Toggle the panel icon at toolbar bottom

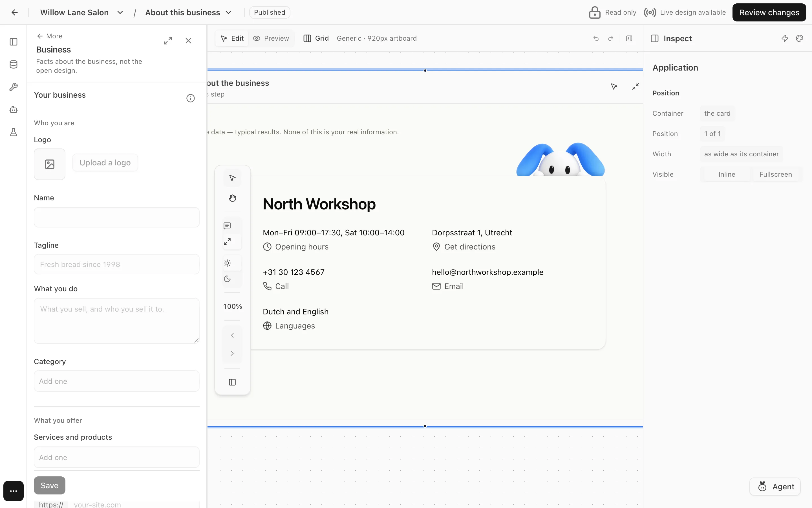pos(232,382)
